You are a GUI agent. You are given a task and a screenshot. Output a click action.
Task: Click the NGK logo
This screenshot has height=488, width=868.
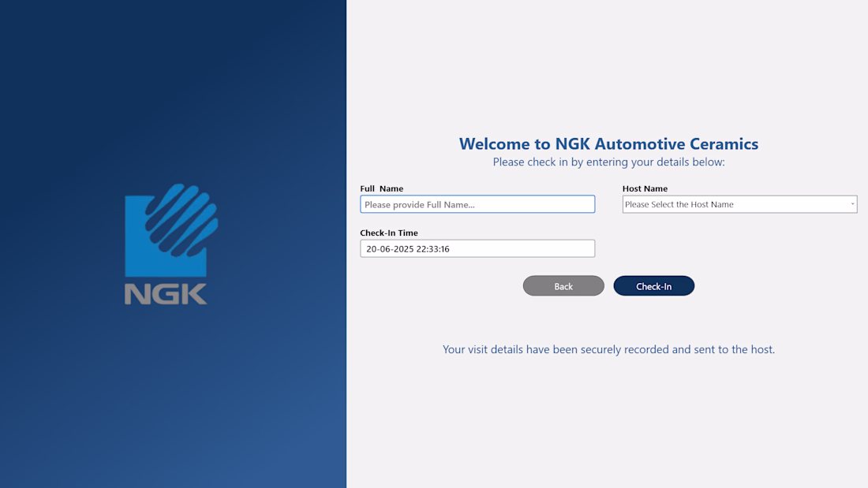pos(171,244)
